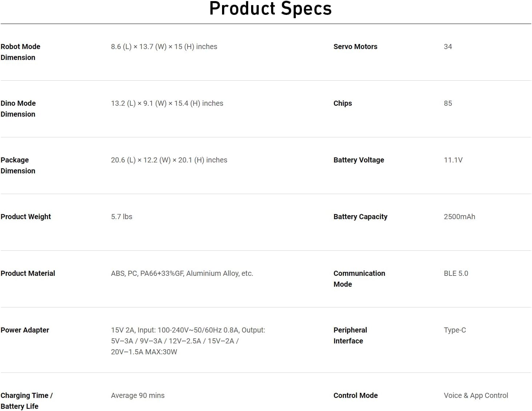Viewport: 532px width, 411px height.
Task: Select the 13.2 × 9.1 × 15.4 inches value
Action: 167,103
